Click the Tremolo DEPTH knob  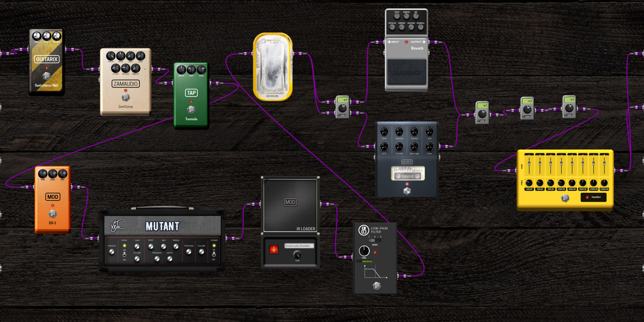[x=181, y=70]
